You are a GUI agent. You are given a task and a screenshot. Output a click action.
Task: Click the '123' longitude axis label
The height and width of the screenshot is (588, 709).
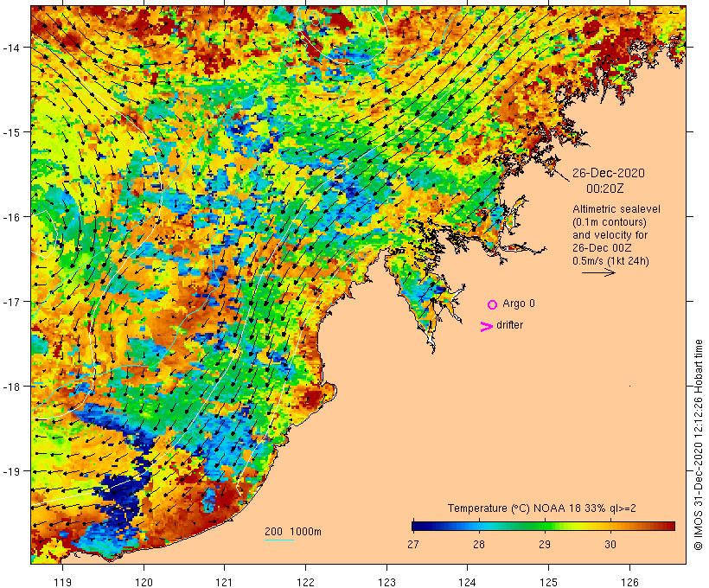[386, 582]
